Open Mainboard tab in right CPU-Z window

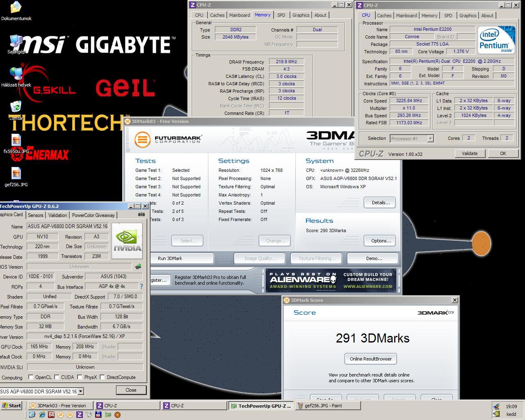[406, 16]
